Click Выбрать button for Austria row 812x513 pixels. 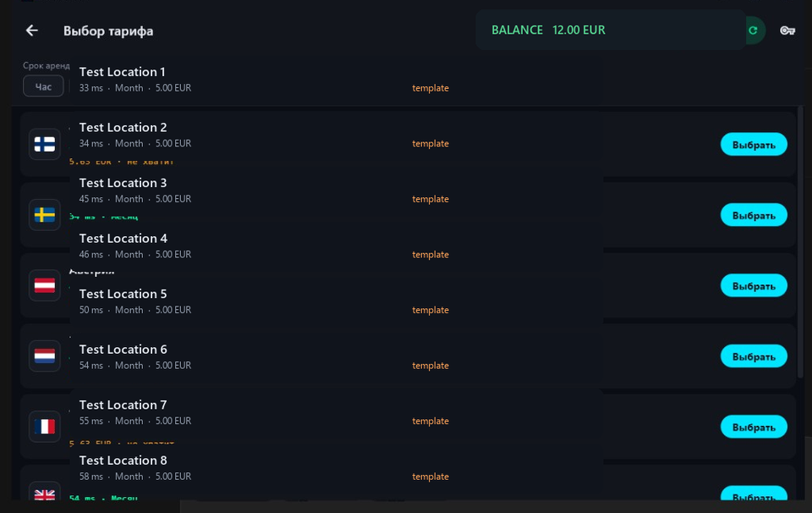pyautogui.click(x=754, y=286)
